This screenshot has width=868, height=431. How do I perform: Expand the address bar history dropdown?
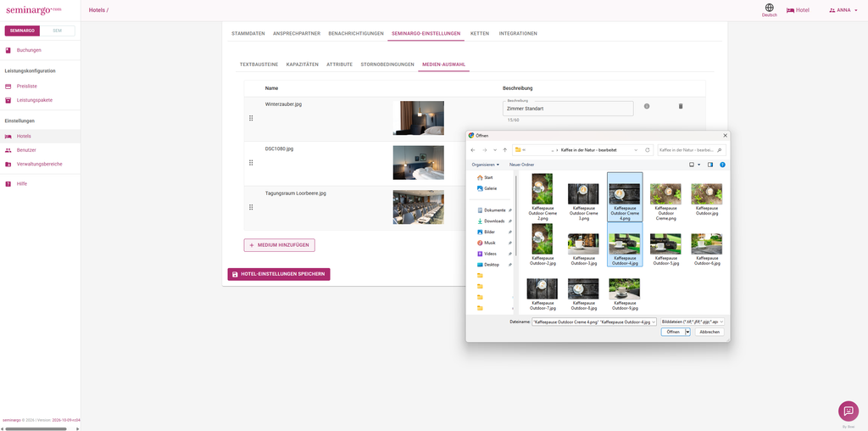click(636, 150)
